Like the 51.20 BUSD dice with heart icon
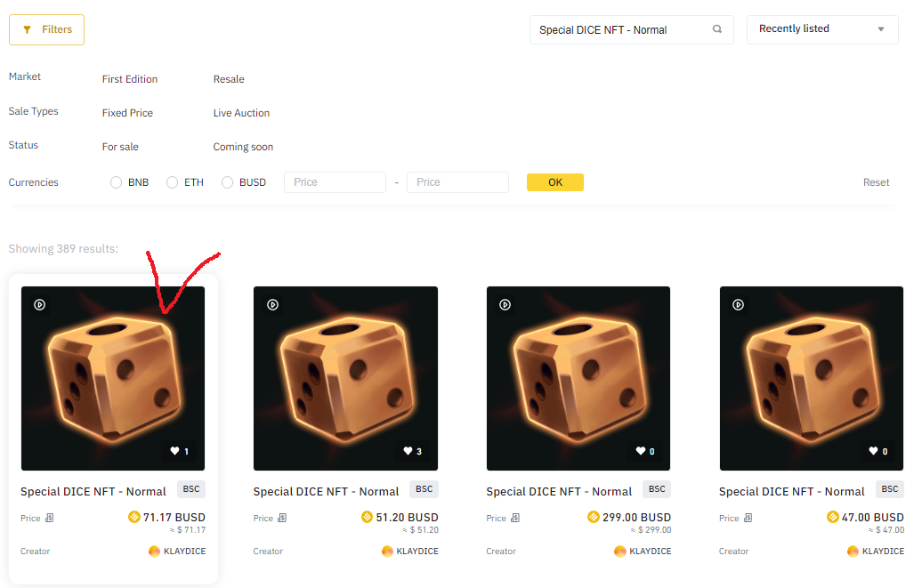The height and width of the screenshot is (588, 922). [x=408, y=451]
